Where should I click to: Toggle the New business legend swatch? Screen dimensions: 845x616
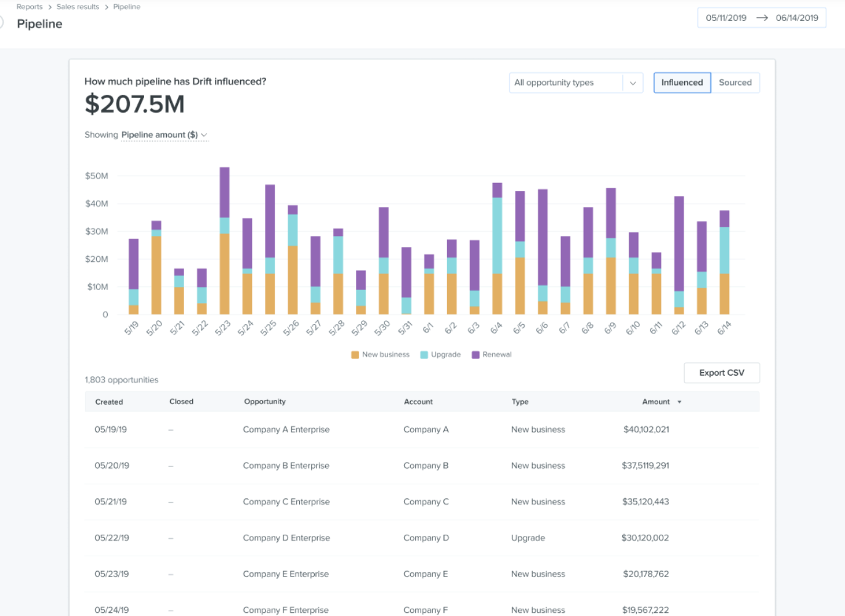tap(355, 355)
